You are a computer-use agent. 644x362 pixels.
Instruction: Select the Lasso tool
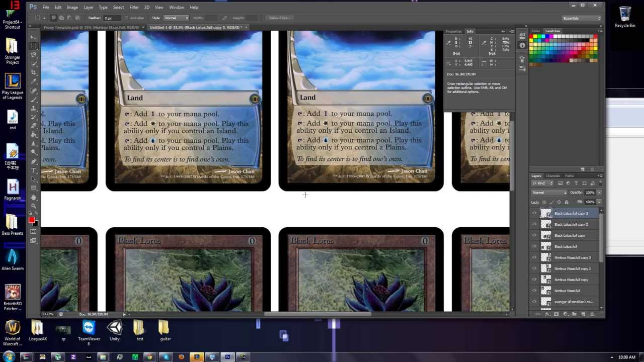click(x=34, y=55)
